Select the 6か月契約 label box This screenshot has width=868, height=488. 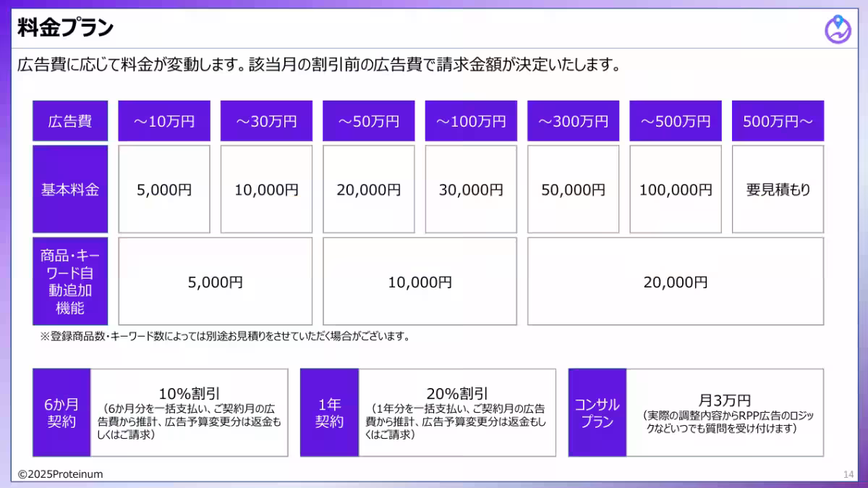[x=61, y=413]
